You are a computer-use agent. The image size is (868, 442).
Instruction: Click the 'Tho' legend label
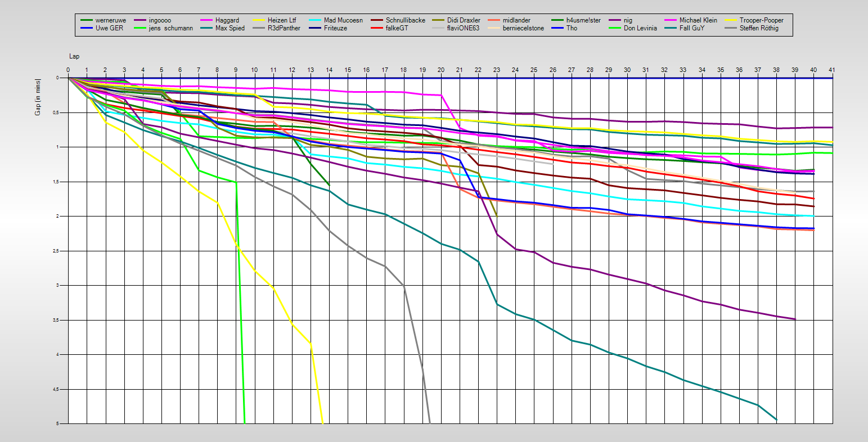click(x=572, y=28)
